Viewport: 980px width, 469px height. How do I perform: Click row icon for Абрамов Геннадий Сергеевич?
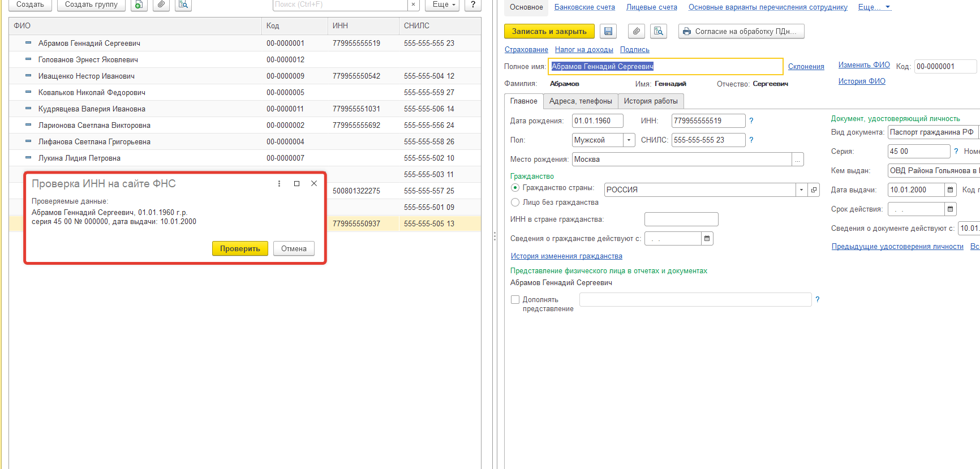pyautogui.click(x=28, y=42)
